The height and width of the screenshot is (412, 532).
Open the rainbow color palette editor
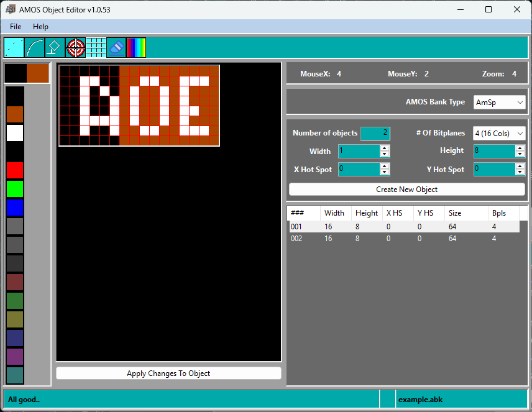[136, 47]
